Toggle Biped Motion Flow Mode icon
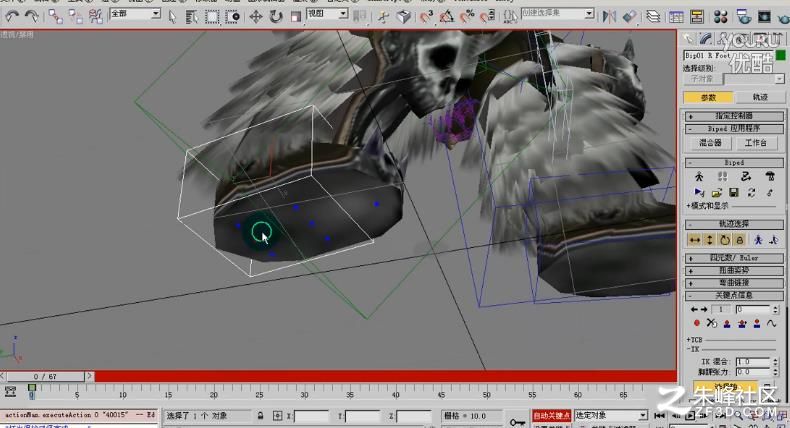Screen dimensions: 790x428 746,177
